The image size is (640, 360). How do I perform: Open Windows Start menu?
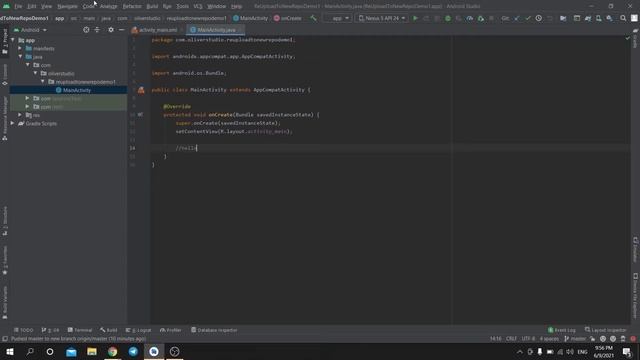tap(9, 351)
